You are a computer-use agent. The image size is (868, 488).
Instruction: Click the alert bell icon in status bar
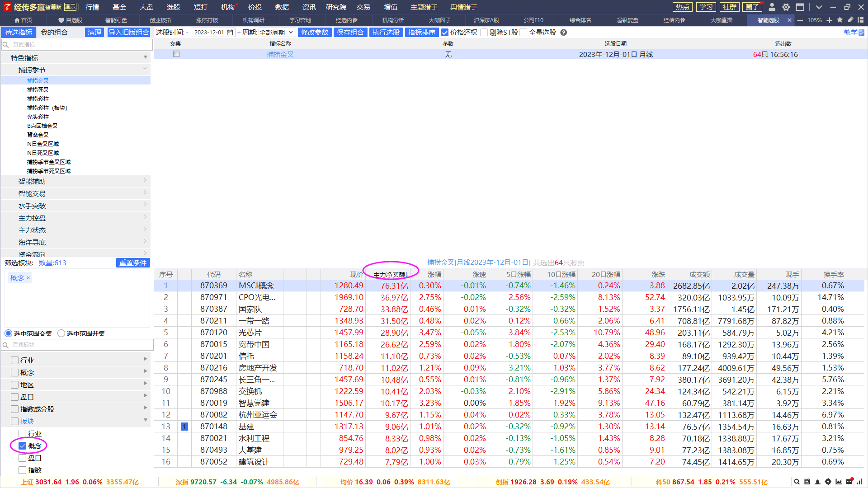[817, 482]
